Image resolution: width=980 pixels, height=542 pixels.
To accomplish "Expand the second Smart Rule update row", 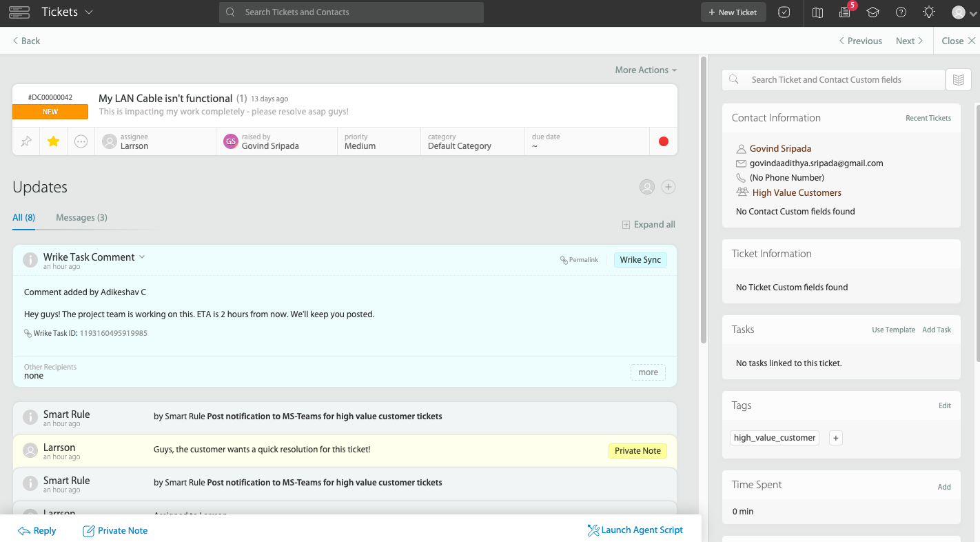I will pyautogui.click(x=345, y=484).
